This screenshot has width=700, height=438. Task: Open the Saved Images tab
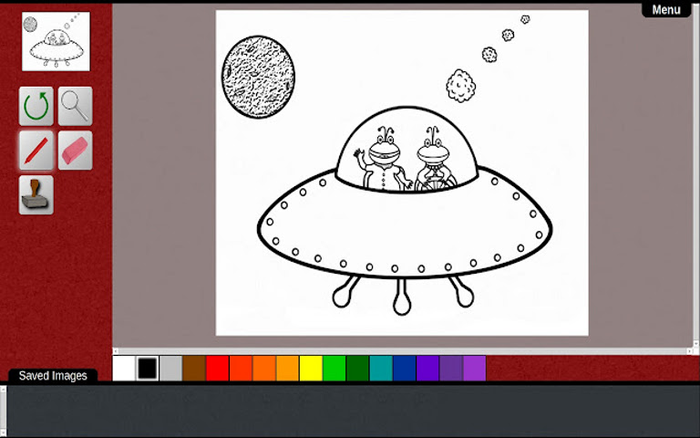(53, 376)
